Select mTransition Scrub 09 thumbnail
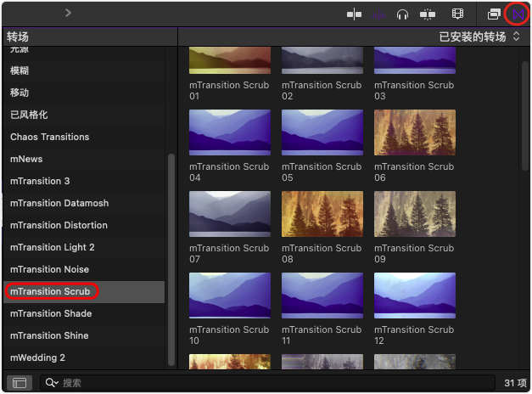532x394 pixels. click(415, 214)
